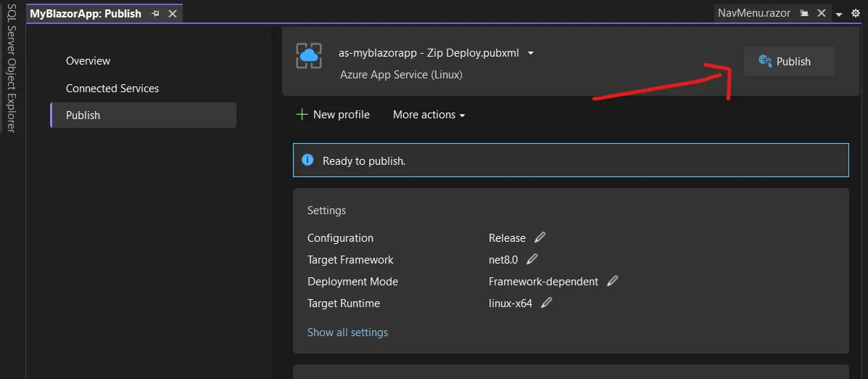Click the Configuration label
The width and height of the screenshot is (868, 379).
pos(340,237)
